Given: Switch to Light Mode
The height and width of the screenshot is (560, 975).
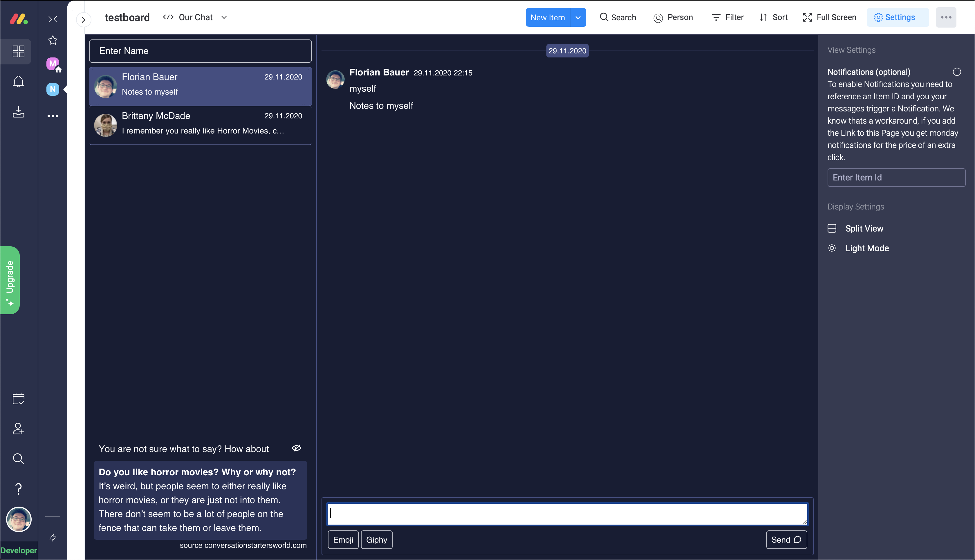Looking at the screenshot, I should click(866, 248).
